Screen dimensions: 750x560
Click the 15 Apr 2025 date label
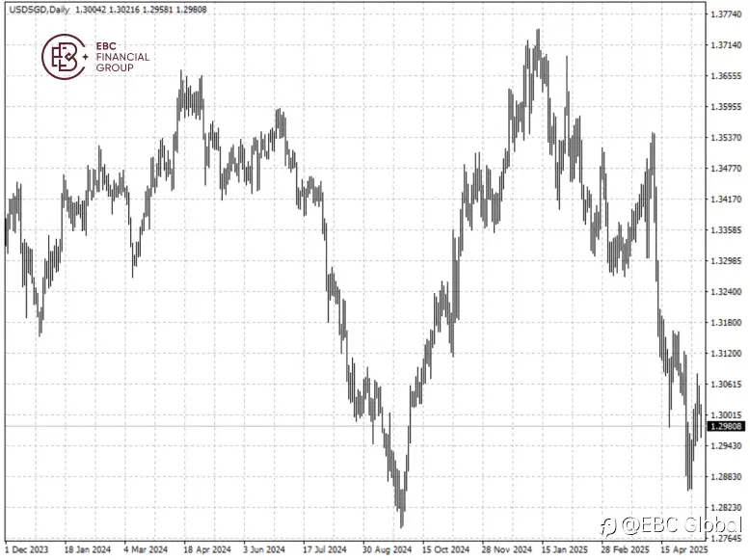[x=684, y=549]
